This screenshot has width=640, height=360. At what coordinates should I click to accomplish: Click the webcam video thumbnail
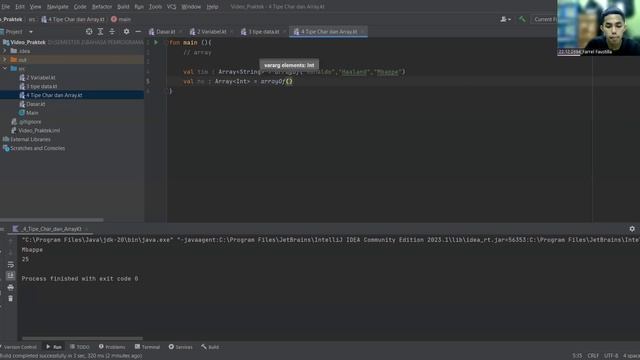tap(598, 27)
